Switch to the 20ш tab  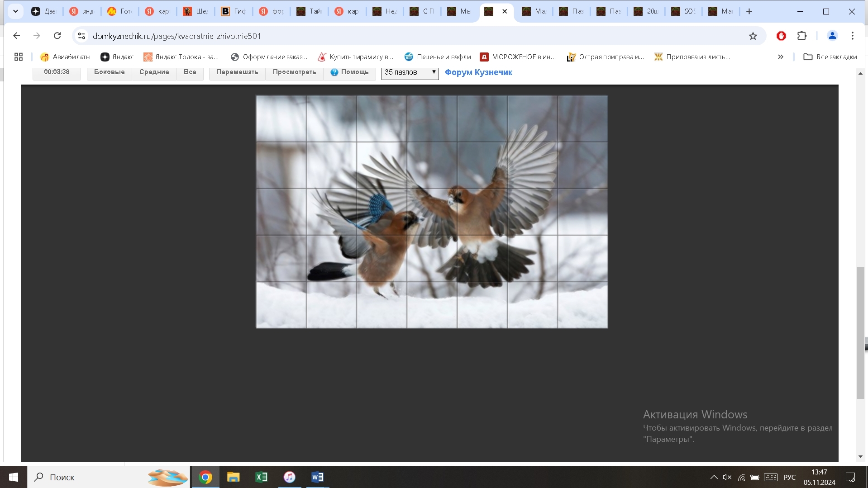pyautogui.click(x=645, y=11)
